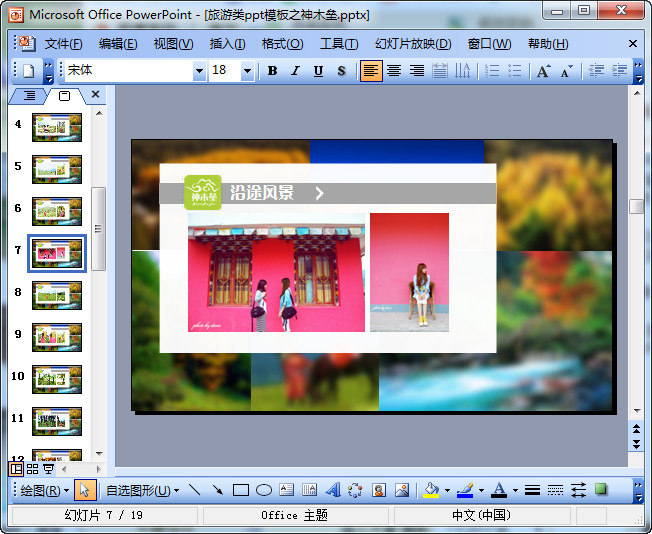
Task: Open the font name dropdown
Action: [x=200, y=71]
